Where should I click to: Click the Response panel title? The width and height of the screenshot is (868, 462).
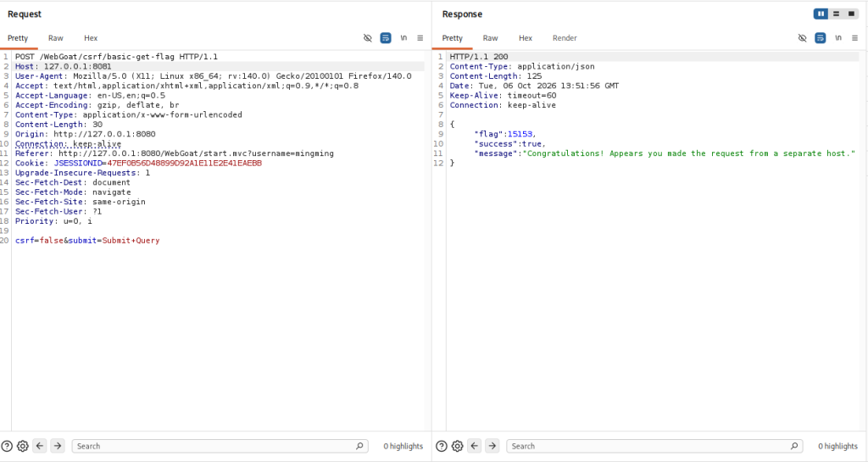tap(462, 14)
